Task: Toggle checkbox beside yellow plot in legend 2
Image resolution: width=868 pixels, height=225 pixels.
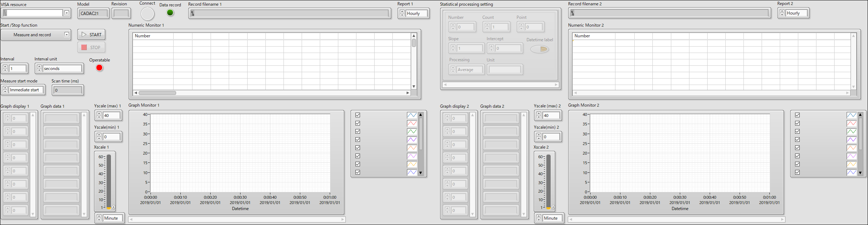Action: coord(798,164)
